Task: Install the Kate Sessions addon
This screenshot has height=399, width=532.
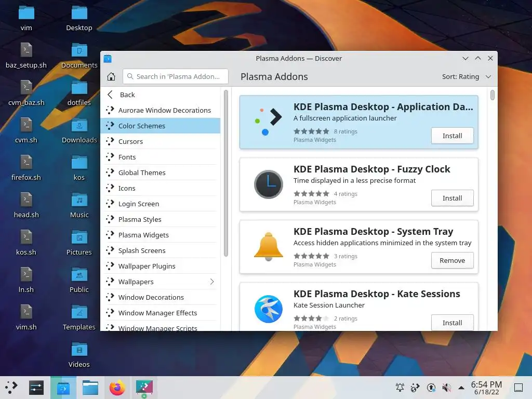Action: point(453,323)
